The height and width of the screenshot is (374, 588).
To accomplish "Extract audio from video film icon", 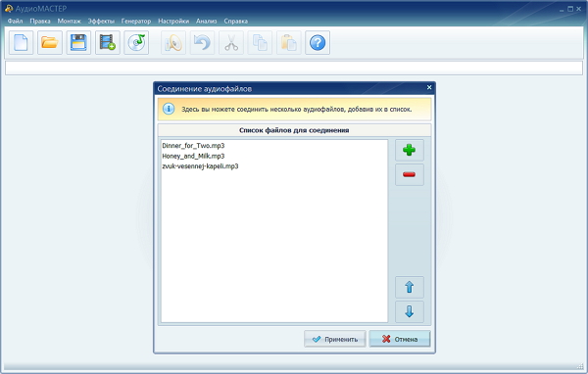I will tap(108, 43).
